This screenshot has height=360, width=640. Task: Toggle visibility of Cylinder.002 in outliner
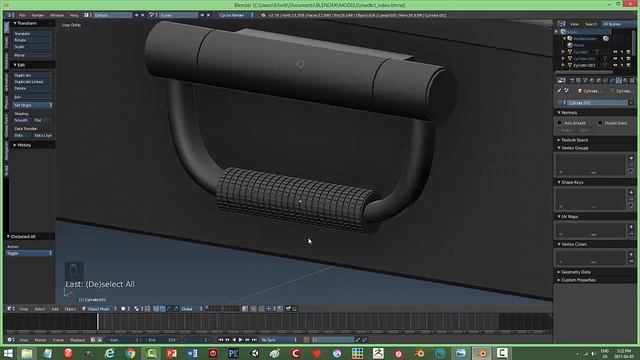615,65
